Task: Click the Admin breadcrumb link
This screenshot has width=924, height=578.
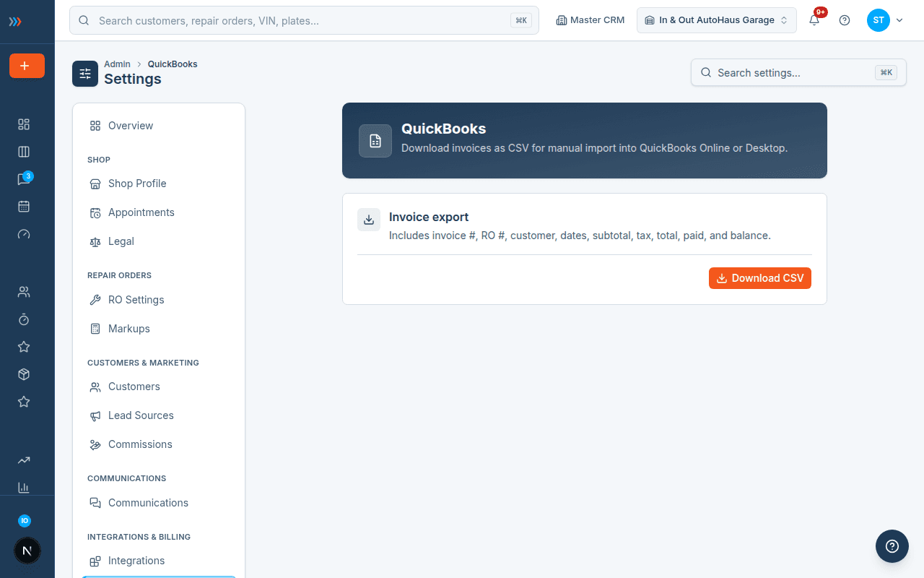Action: [117, 64]
